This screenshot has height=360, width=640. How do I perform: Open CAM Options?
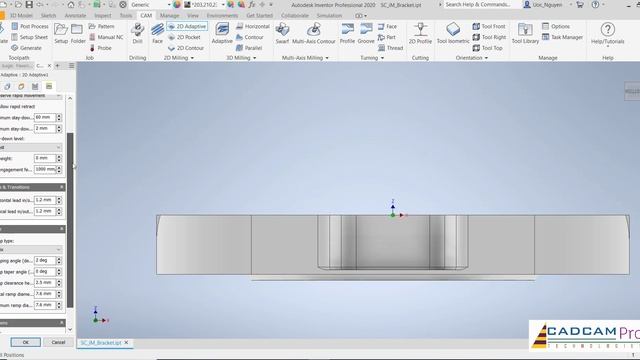tap(556, 26)
